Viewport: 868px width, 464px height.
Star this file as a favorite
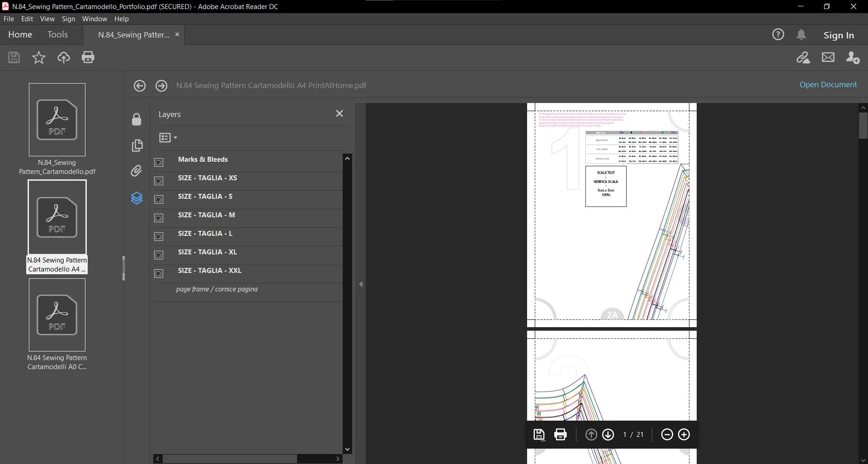tap(39, 57)
